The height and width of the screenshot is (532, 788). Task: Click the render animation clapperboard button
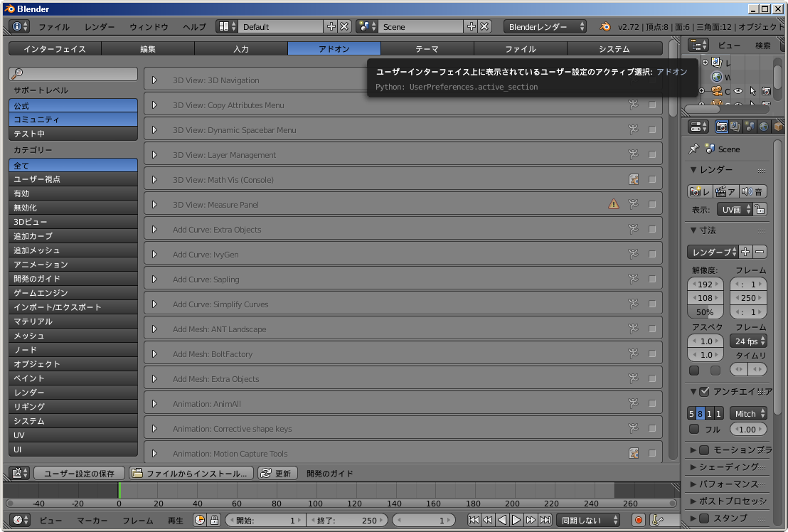725,191
